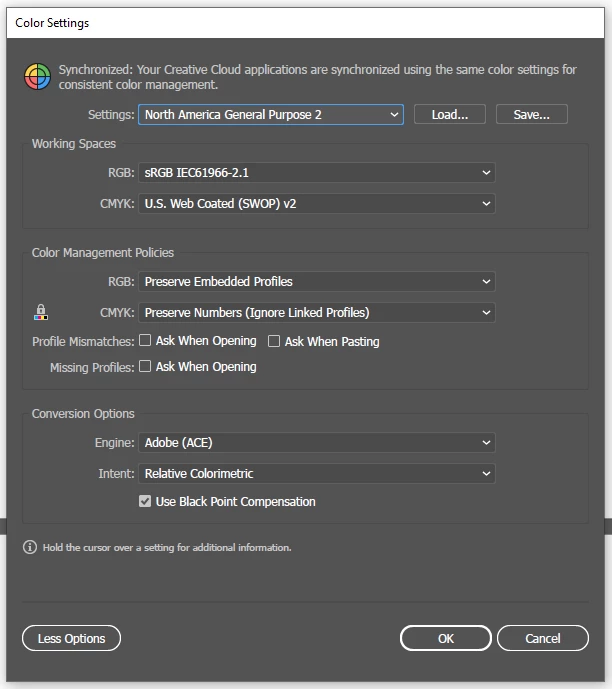Open the Adobe (ACE) Engine dropdown
The height and width of the screenshot is (689, 612).
pyautogui.click(x=317, y=442)
